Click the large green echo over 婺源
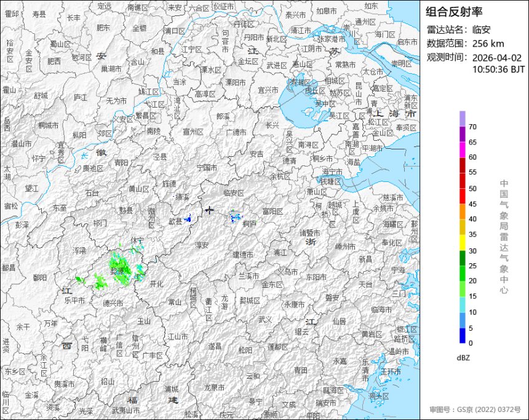The width and height of the screenshot is (529, 420). point(121,269)
